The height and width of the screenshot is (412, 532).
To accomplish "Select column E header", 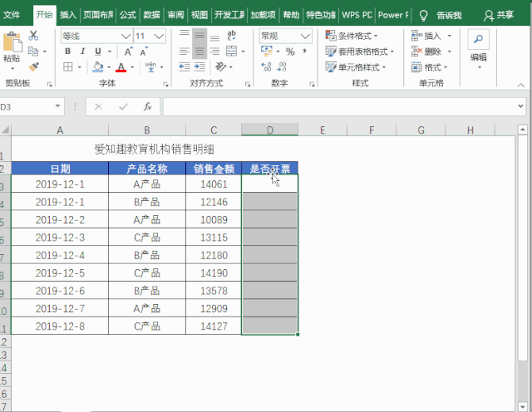I will (323, 130).
